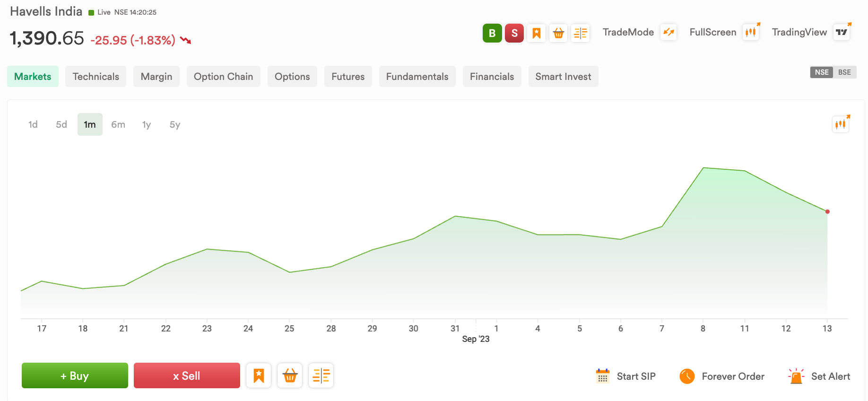868x401 pixels.
Task: Click the red latest price dot on chart
Action: pyautogui.click(x=827, y=212)
